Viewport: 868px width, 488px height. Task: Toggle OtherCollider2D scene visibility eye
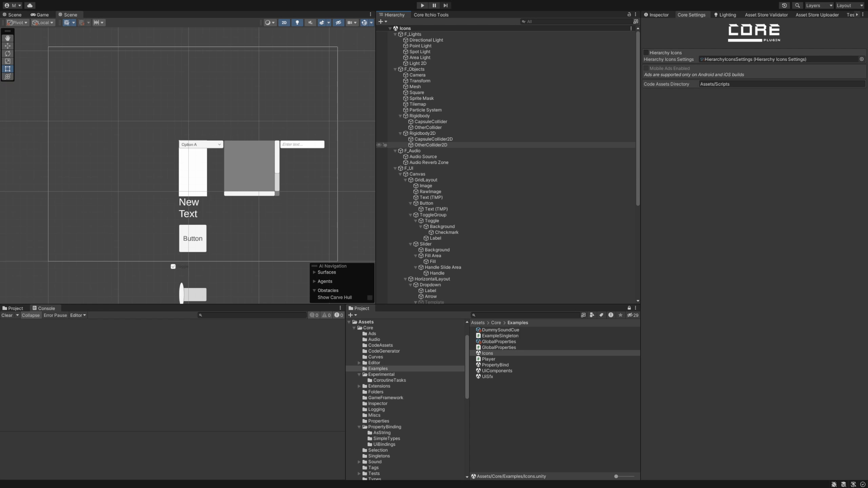click(379, 145)
